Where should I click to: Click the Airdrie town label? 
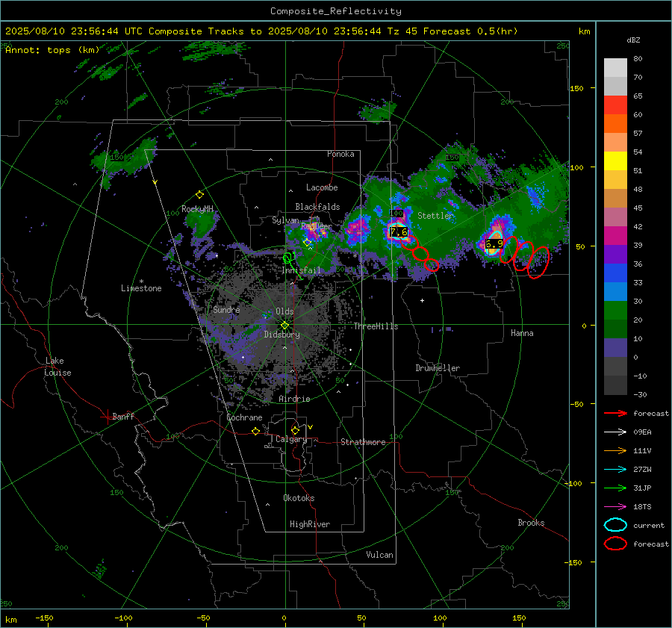click(x=294, y=399)
